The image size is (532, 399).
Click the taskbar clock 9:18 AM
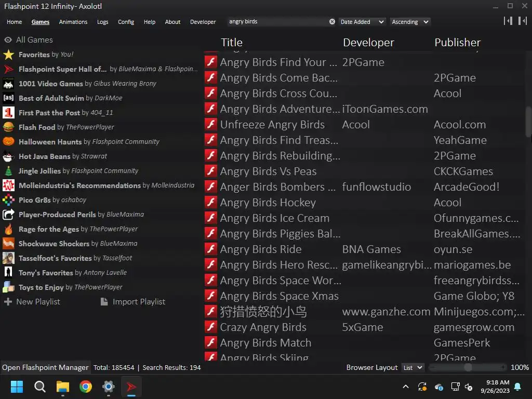(495, 387)
